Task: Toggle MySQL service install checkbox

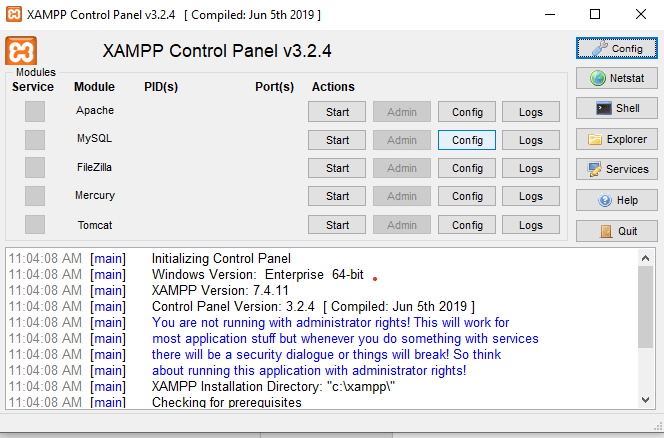Action: pos(35,140)
